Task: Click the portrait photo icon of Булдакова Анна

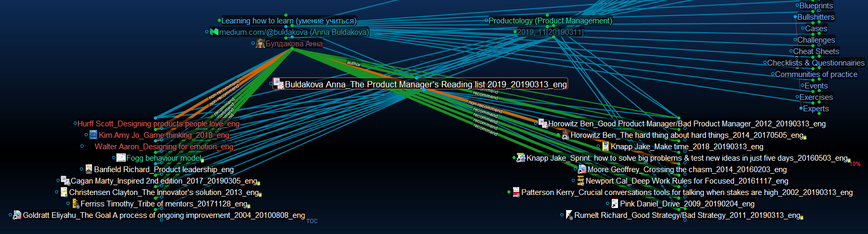Action: 260,44
